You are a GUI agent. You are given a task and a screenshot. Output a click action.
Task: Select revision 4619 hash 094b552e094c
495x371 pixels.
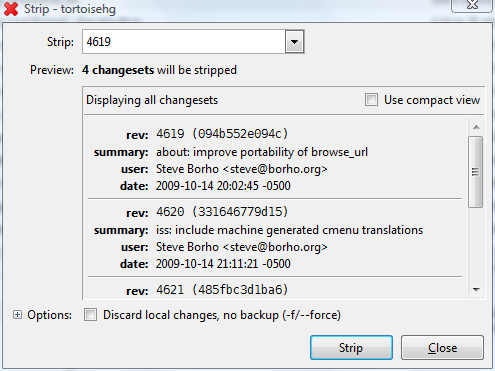click(222, 134)
